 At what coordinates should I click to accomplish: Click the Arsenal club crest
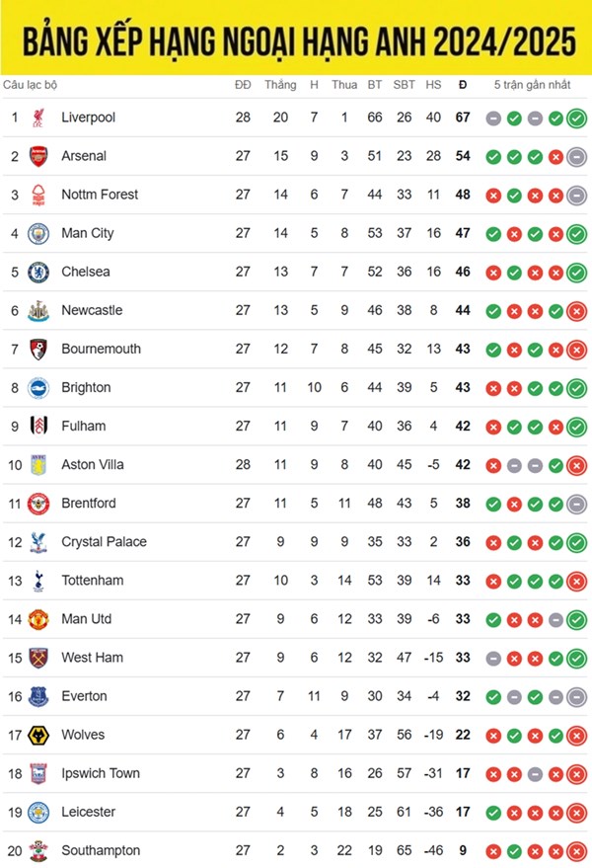coord(38,157)
